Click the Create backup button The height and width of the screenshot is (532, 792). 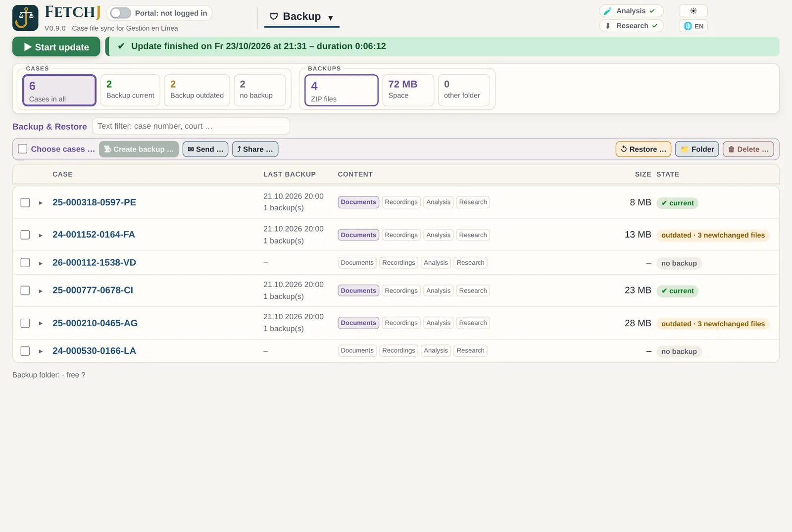click(x=139, y=149)
